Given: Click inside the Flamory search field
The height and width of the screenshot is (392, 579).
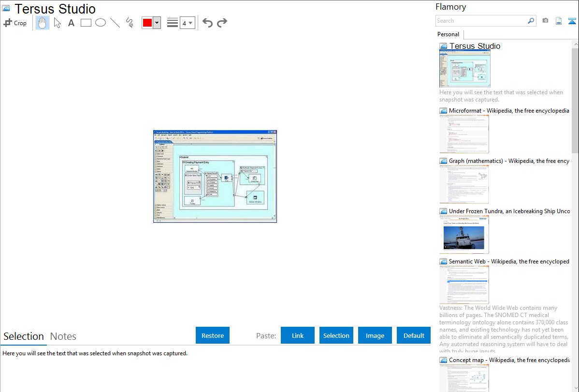Looking at the screenshot, I should tap(481, 21).
